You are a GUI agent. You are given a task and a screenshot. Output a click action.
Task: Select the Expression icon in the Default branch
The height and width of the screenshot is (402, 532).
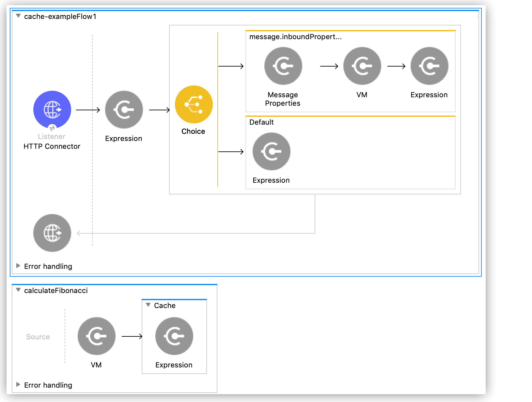point(271,151)
